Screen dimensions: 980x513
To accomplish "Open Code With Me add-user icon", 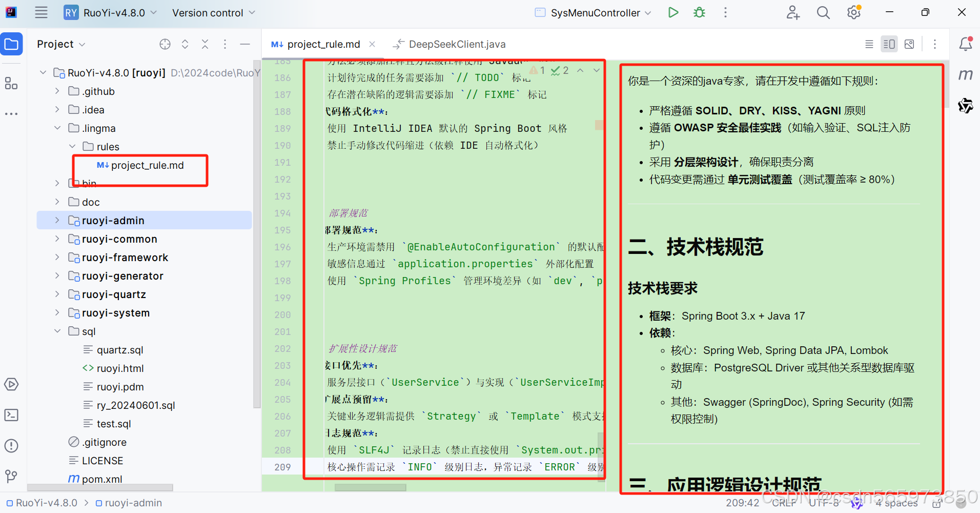I will click(793, 12).
